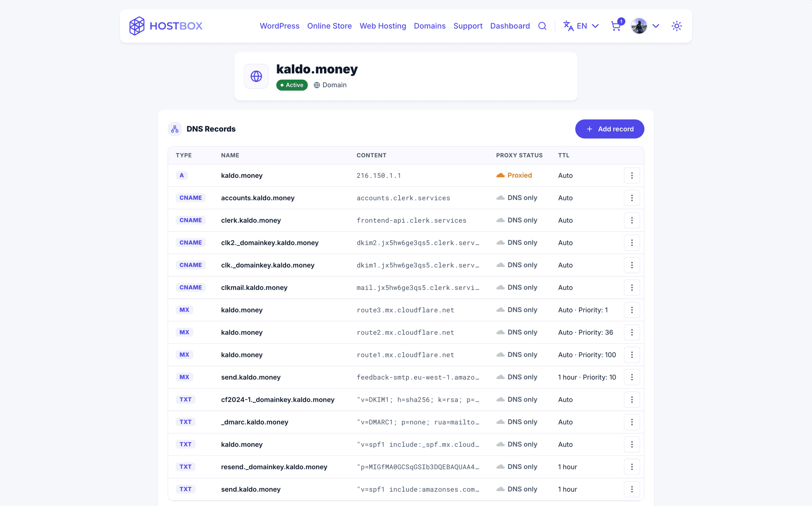Open actions menu for send.kaldo.money TXT record
The image size is (812, 506).
click(x=632, y=489)
